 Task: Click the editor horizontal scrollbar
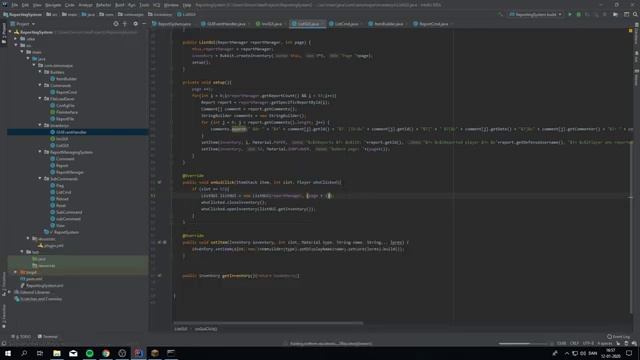tap(268, 323)
